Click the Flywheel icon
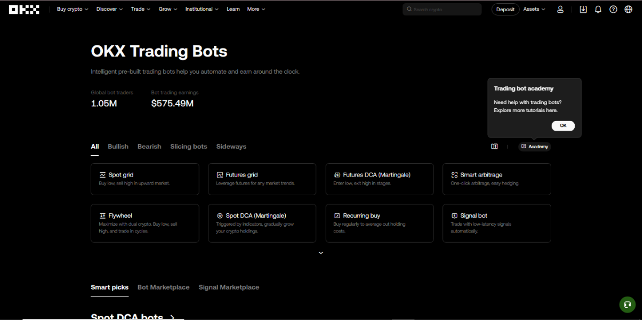Viewport: 644px width, 320px height. [x=102, y=215]
